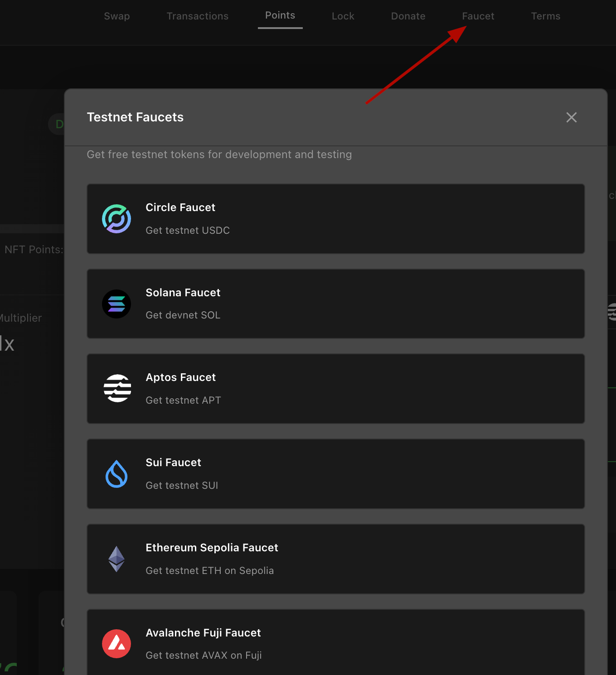Click the 'Get testnet SUI' text
The height and width of the screenshot is (675, 616).
(x=182, y=486)
